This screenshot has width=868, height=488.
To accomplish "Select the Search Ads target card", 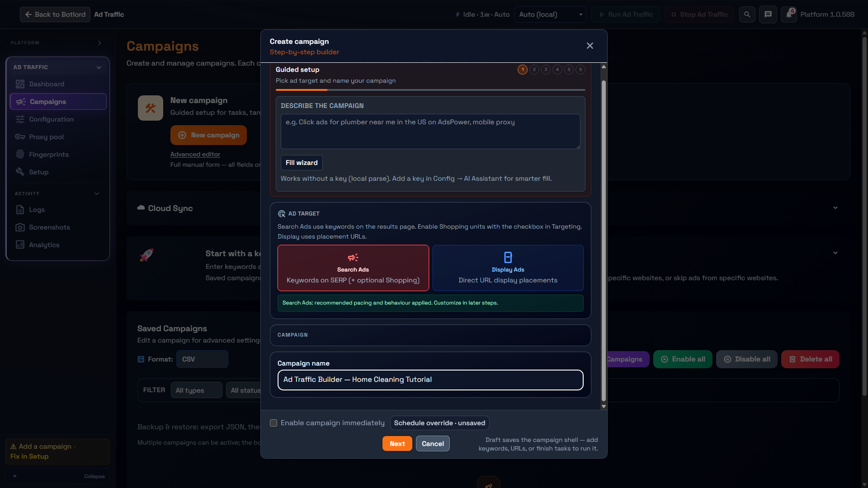I will click(353, 268).
